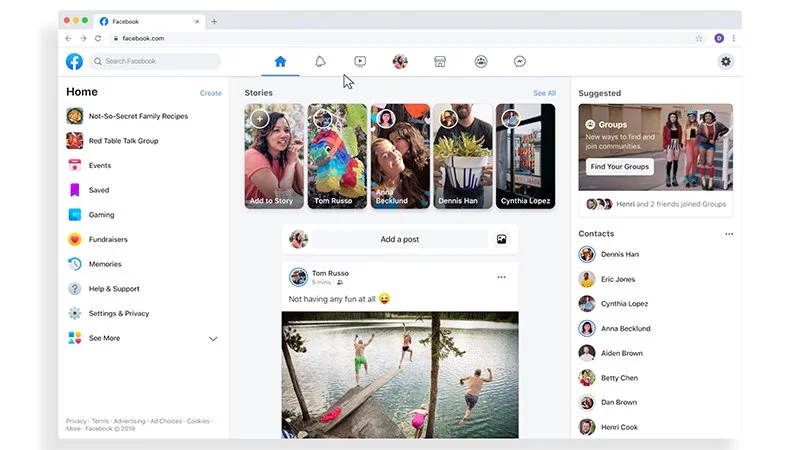Click the Ad Choices footer link

click(166, 421)
